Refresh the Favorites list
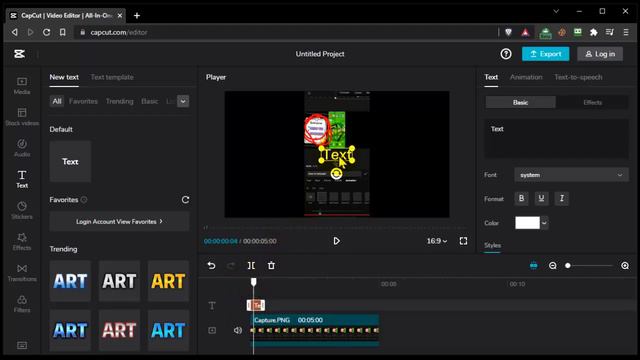 (185, 200)
